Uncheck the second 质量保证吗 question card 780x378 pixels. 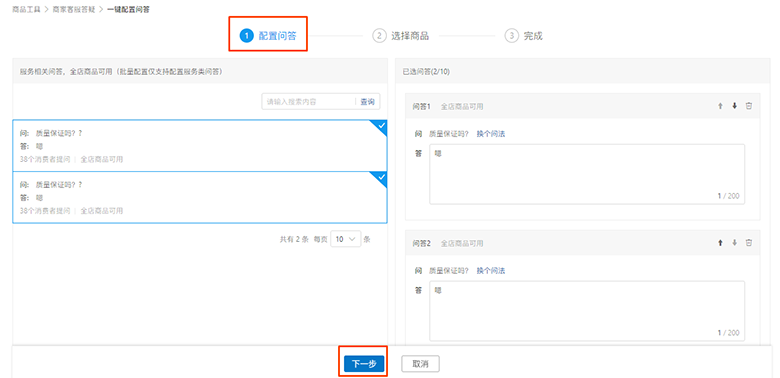[x=199, y=197]
